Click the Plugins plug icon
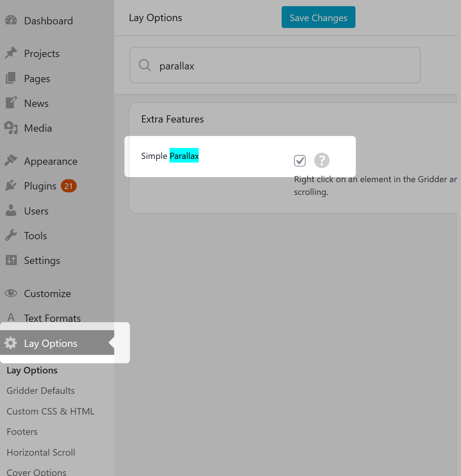 pyautogui.click(x=11, y=185)
